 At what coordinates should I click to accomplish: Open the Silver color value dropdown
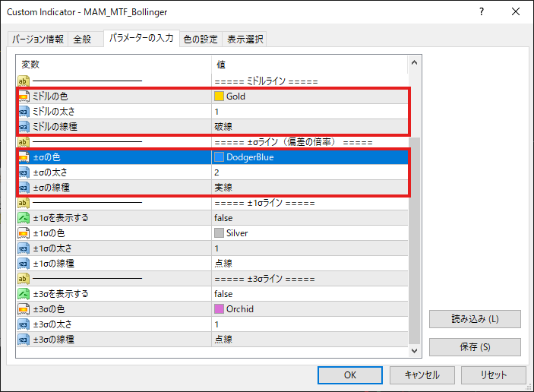(x=310, y=233)
